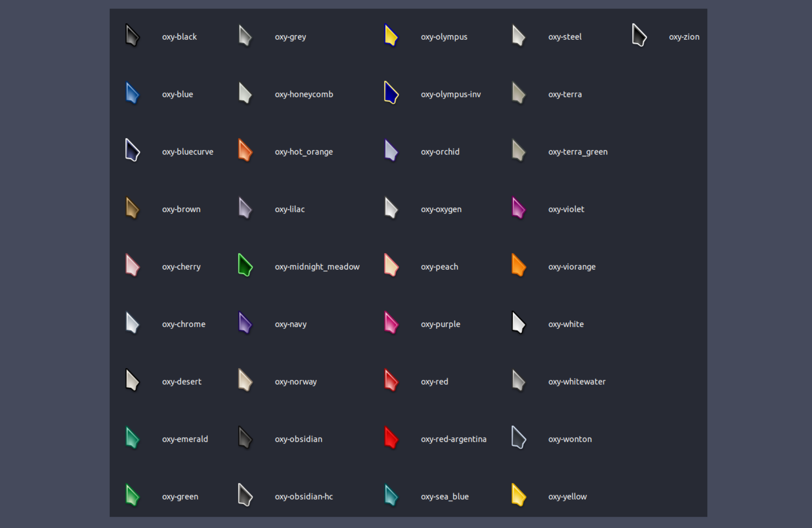Click the oxy-wonton outlined cursor icon
The image size is (812, 528).
pyautogui.click(x=518, y=438)
